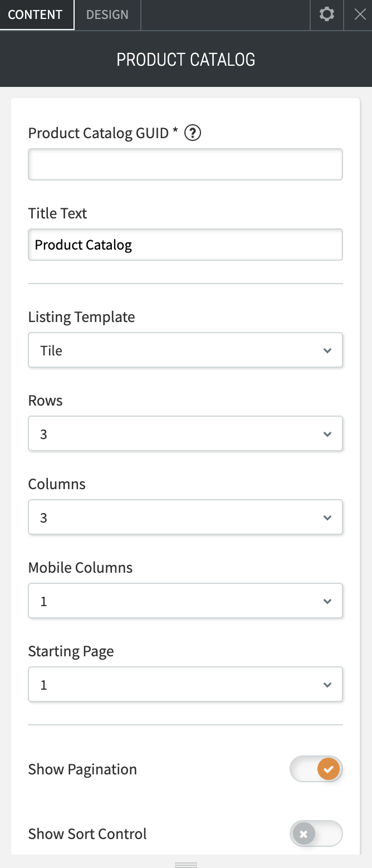Switch to the DESIGN tab
This screenshot has width=372, height=868.
click(107, 14)
